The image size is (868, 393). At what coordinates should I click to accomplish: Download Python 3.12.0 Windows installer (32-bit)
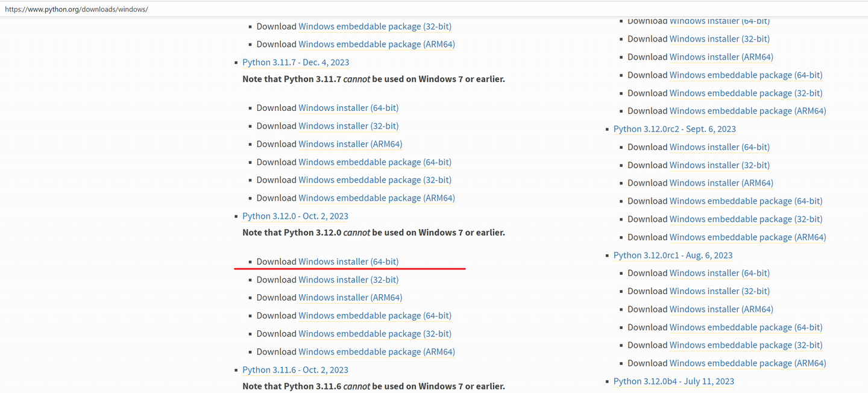point(348,280)
